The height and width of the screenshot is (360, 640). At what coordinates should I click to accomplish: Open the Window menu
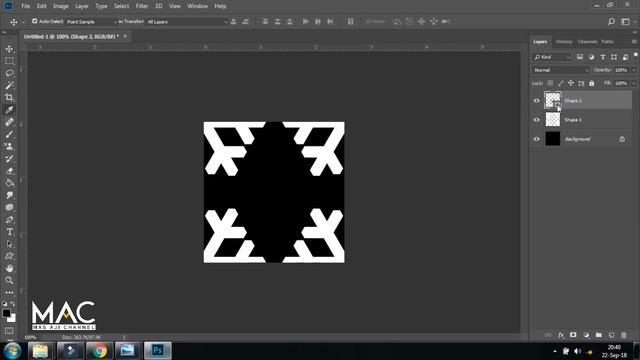(198, 6)
